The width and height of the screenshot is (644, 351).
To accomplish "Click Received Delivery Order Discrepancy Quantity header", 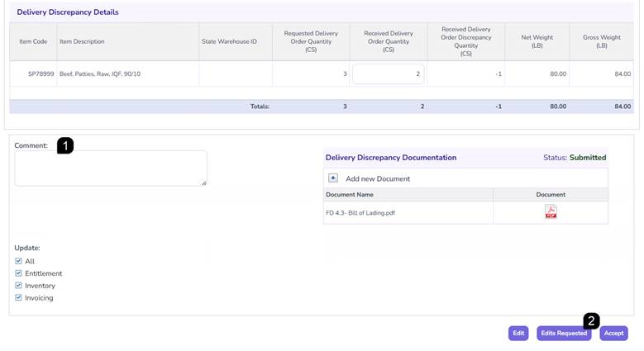I will click(x=465, y=41).
